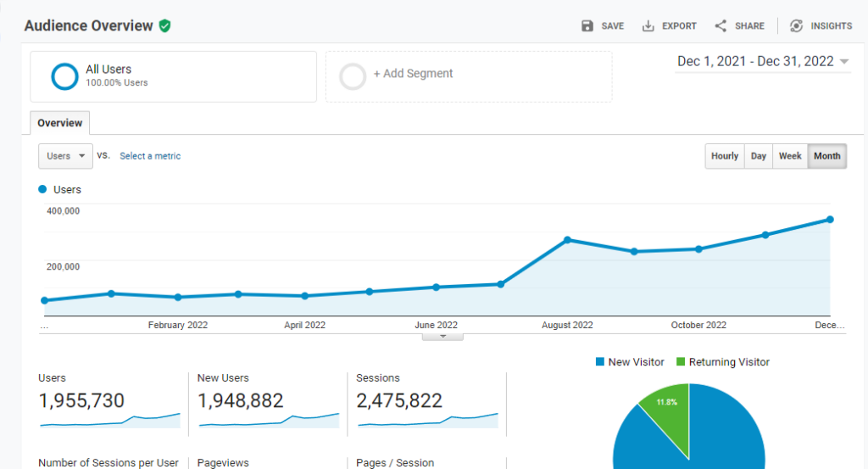Click the Select a metric link

[x=150, y=156]
